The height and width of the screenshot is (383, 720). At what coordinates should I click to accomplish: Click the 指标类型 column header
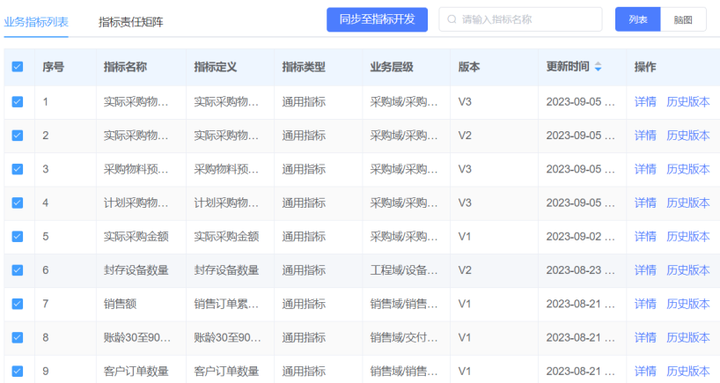click(304, 67)
